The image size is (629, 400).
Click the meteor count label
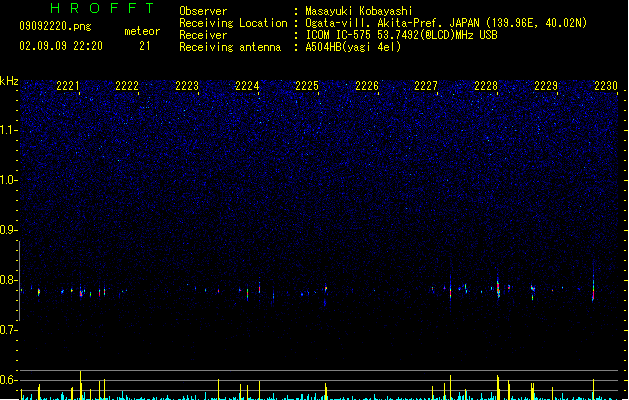[x=142, y=31]
